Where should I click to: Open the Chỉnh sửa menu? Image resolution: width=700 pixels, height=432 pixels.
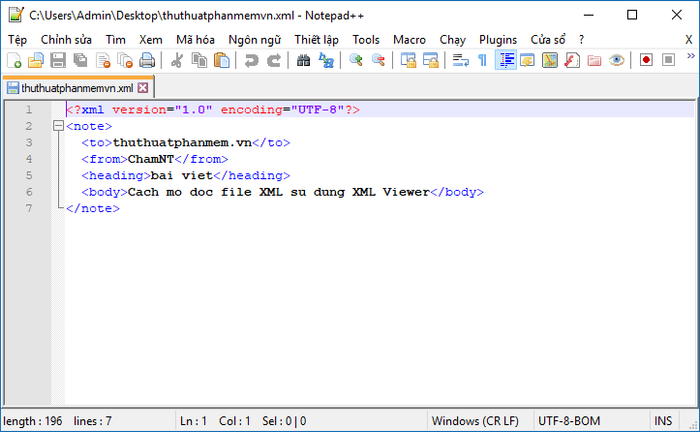(66, 40)
